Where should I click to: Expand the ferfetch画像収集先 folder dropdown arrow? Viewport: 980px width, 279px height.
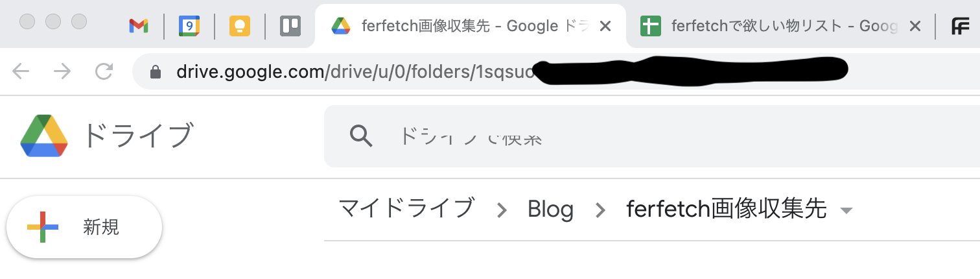(846, 210)
